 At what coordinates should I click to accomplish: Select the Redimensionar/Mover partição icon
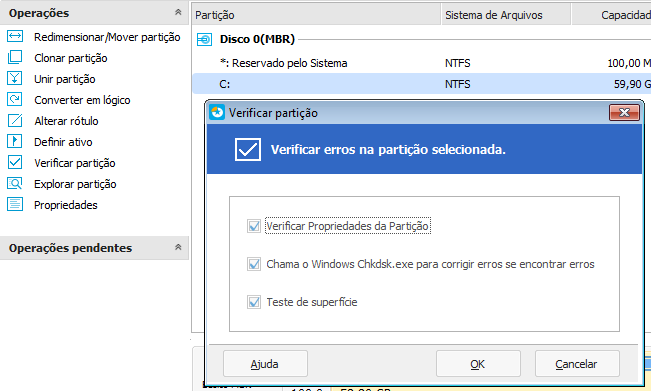15,37
